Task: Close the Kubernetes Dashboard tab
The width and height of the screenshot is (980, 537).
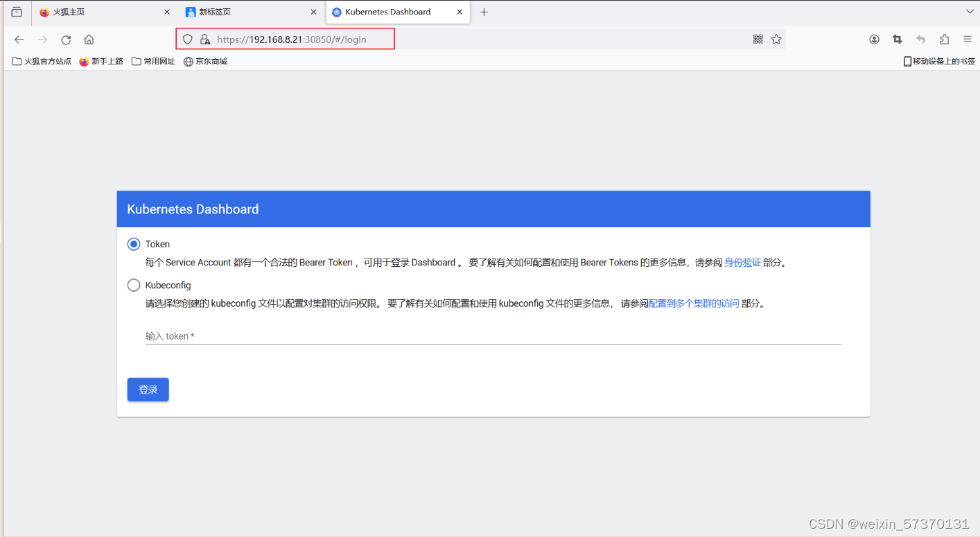Action: [x=460, y=12]
